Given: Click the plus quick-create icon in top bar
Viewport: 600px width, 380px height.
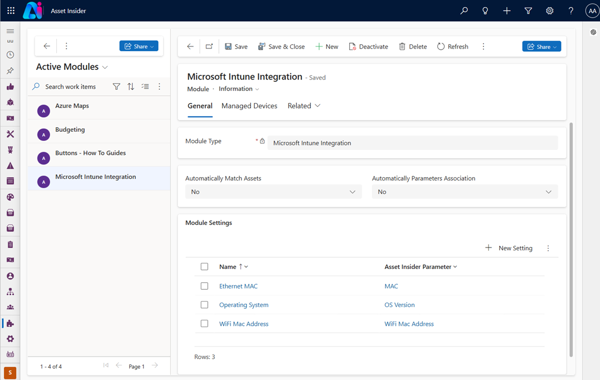Looking at the screenshot, I should pos(507,11).
